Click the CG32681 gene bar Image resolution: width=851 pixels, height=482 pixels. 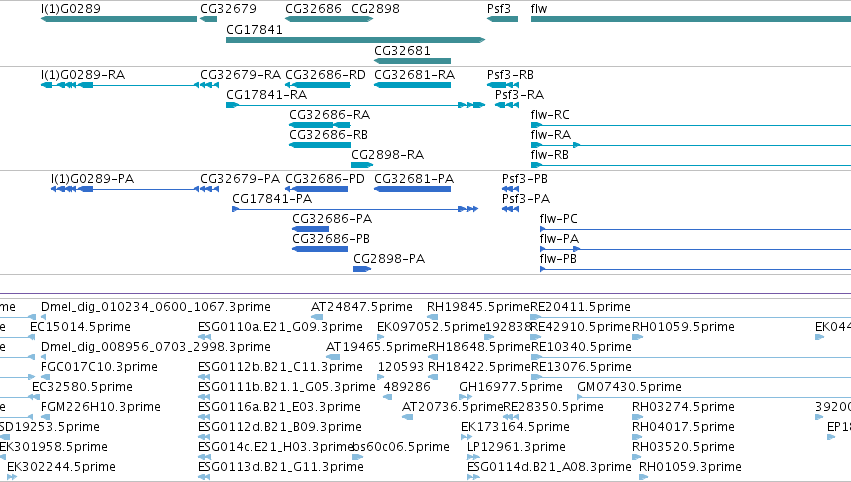coord(412,61)
